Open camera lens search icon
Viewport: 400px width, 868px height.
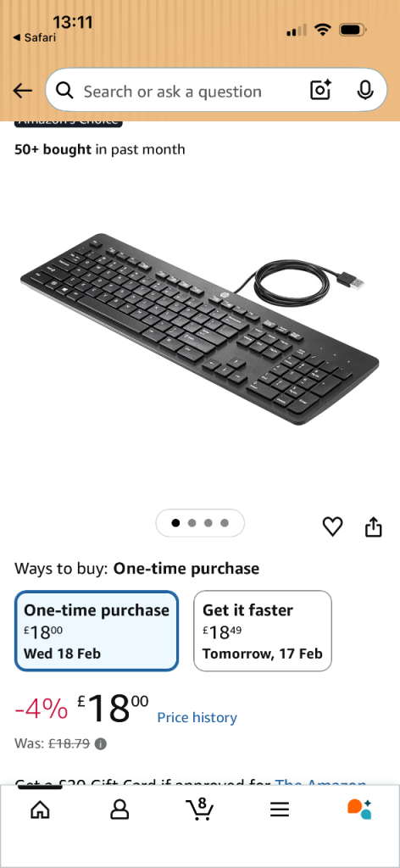pos(320,90)
